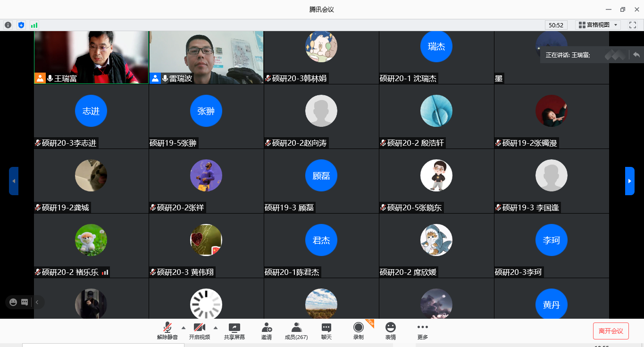
Task: Go to next page of participants
Action: [629, 181]
